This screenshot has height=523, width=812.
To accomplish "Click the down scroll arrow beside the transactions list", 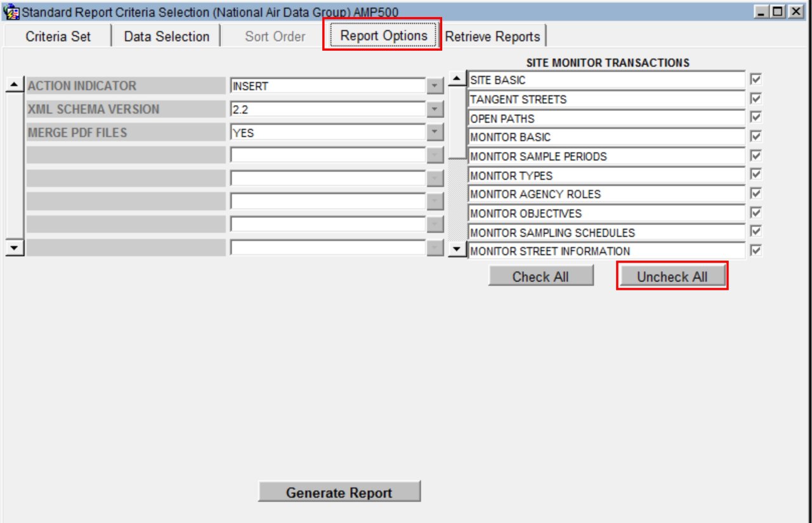I will (458, 248).
